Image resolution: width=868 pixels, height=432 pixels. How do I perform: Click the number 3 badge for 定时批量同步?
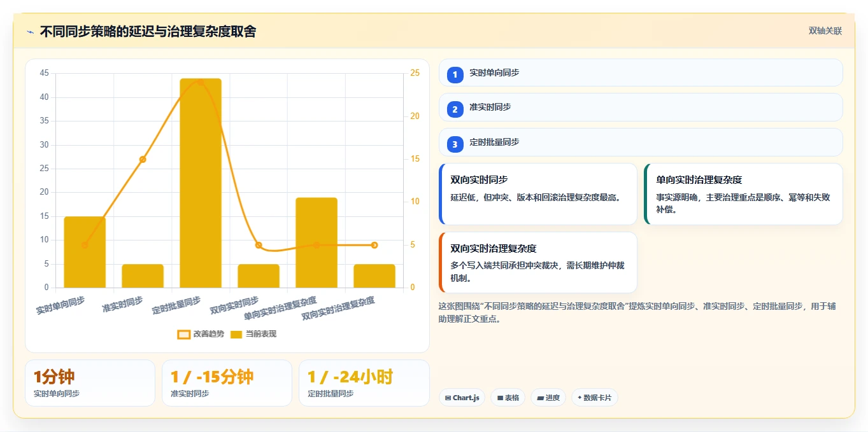[455, 144]
